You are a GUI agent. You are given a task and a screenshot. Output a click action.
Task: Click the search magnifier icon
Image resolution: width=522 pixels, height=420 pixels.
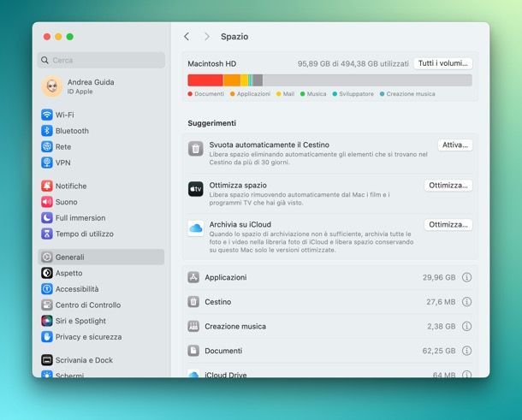44,60
